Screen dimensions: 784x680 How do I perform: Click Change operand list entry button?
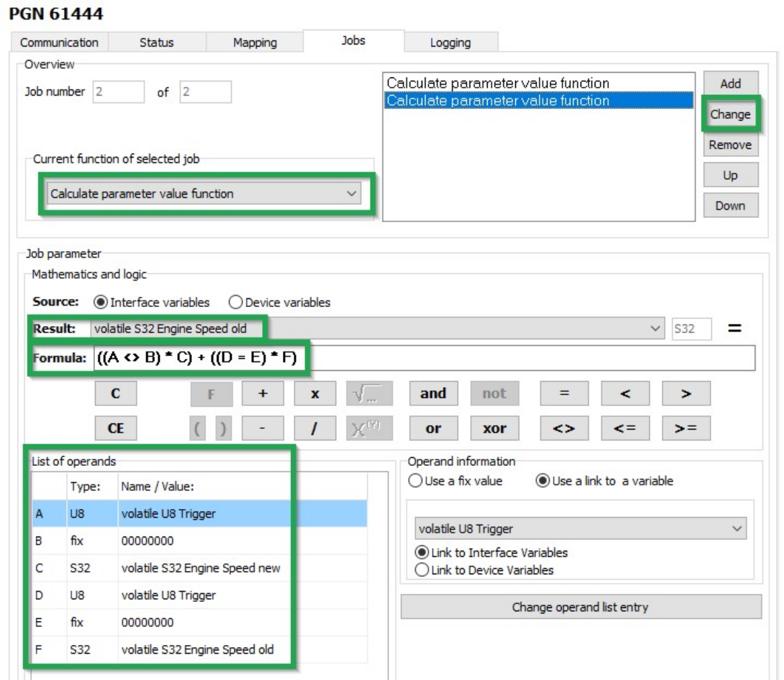coord(580,607)
